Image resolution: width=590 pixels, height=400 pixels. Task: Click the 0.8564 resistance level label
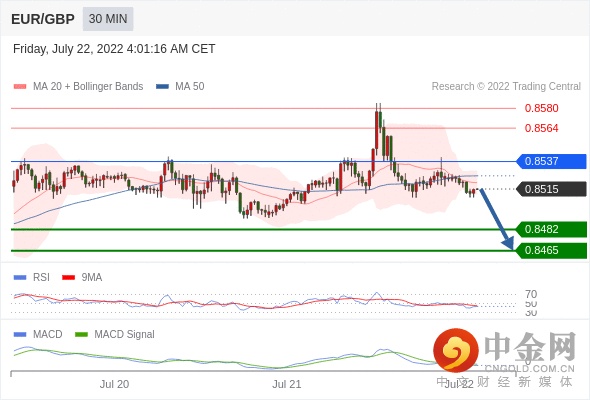point(541,128)
